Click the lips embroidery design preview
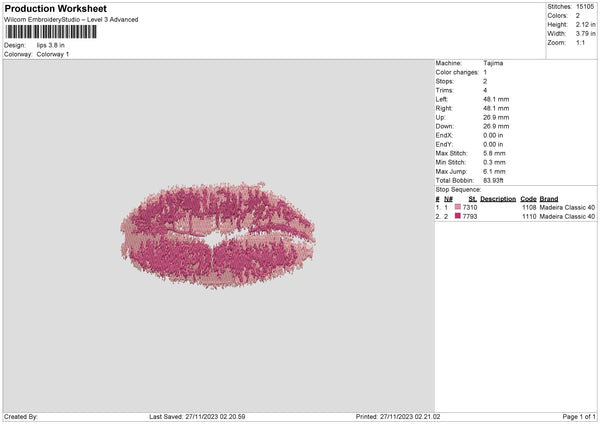The image size is (600, 424). click(x=218, y=236)
